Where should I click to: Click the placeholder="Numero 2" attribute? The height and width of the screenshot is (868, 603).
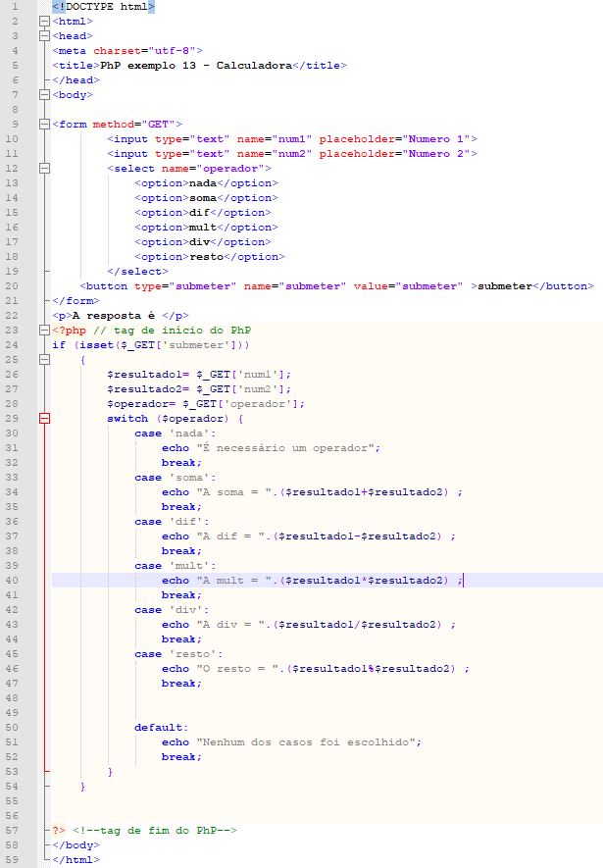[x=395, y=153]
